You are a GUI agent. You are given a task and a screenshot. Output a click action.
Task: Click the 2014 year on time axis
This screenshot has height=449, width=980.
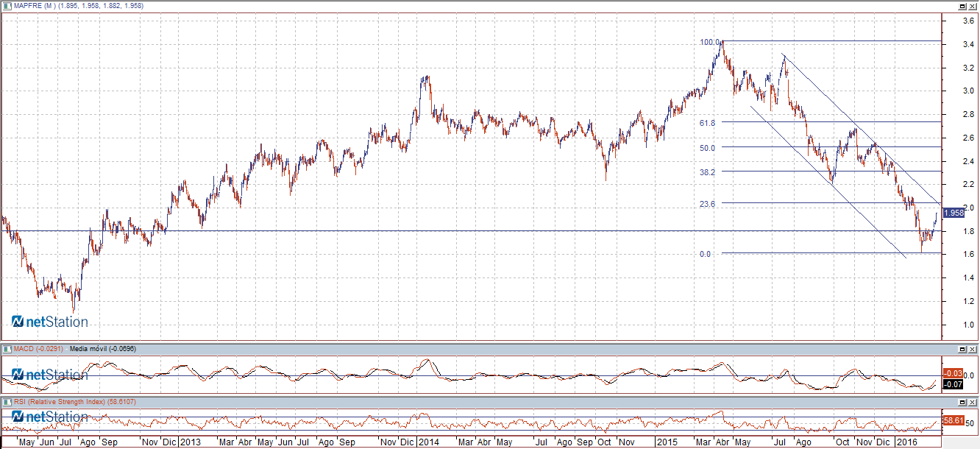click(428, 443)
